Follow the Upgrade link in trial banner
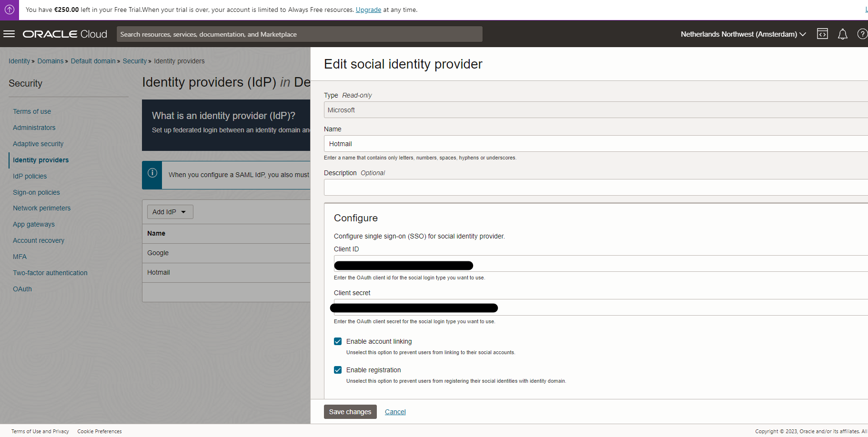The width and height of the screenshot is (868, 437). coord(368,10)
